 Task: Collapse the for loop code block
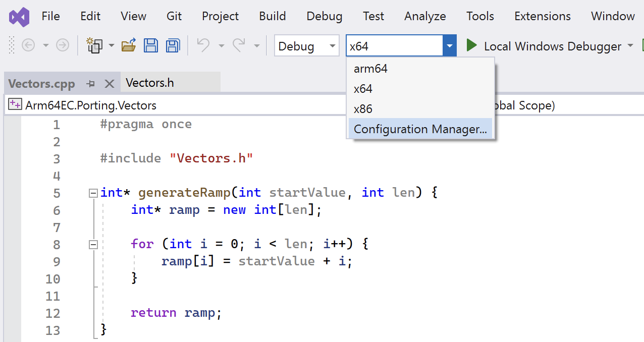(93, 245)
